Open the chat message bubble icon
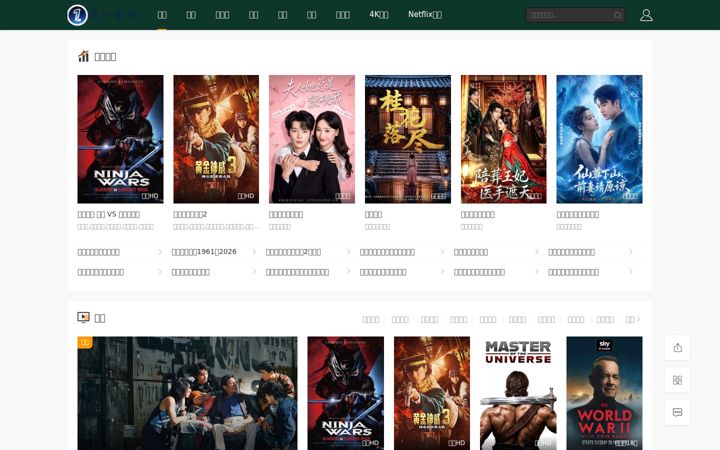Screen dimensions: 720x450 point(677,412)
